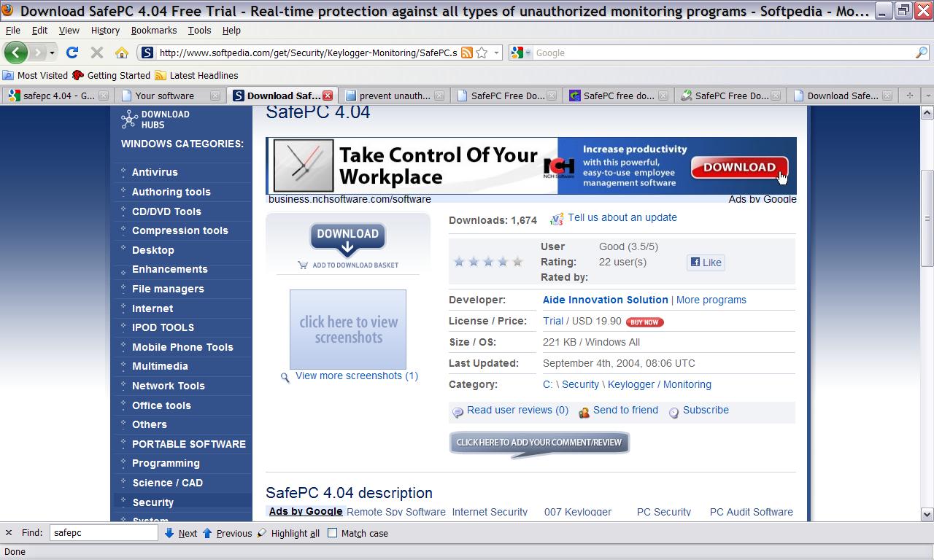Image resolution: width=934 pixels, height=560 pixels.
Task: Click the red DOWNLOAD button in the ad banner
Action: [x=739, y=167]
